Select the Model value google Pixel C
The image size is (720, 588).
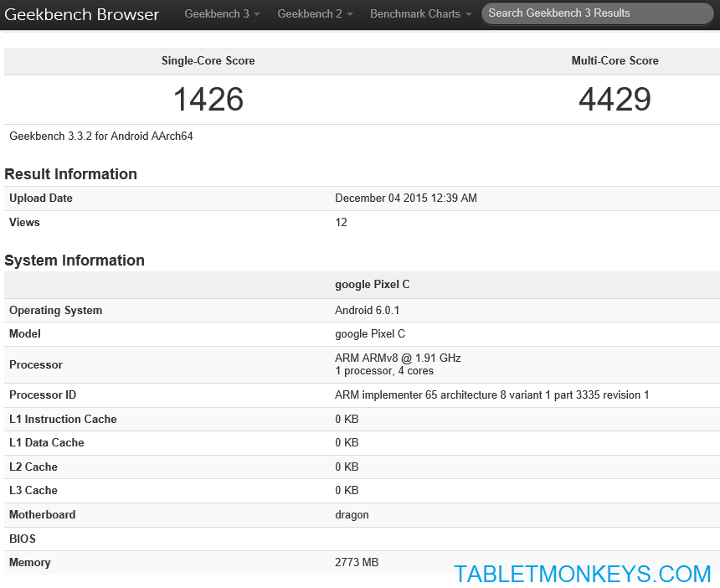tap(370, 333)
